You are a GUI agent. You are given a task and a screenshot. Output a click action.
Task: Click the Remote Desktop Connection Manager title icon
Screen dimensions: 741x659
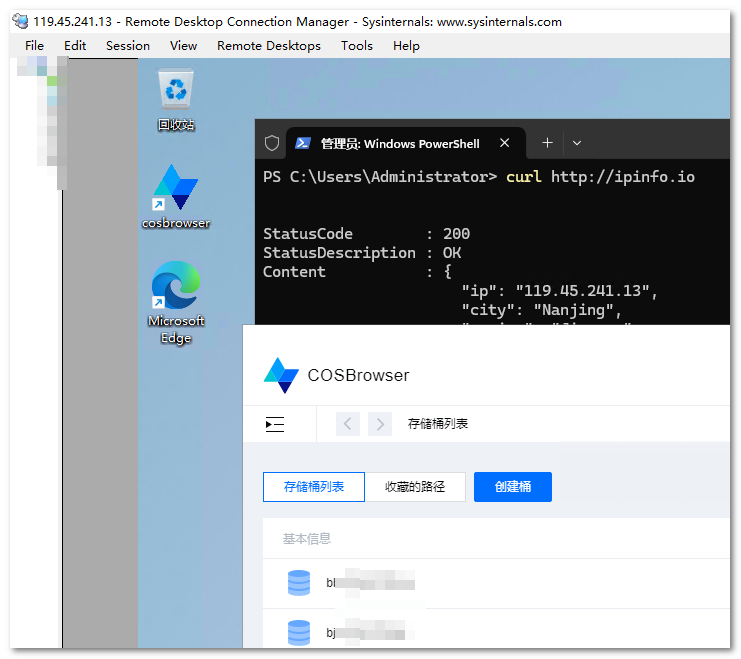pyautogui.click(x=20, y=21)
